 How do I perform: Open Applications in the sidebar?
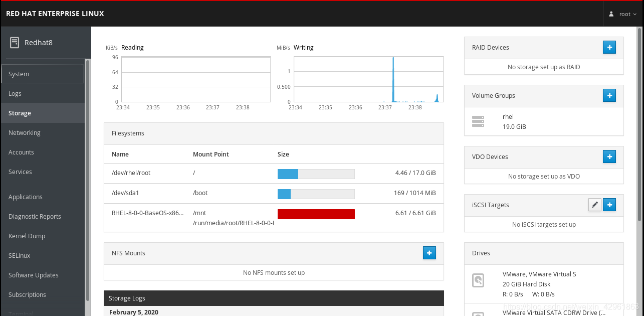[43, 197]
